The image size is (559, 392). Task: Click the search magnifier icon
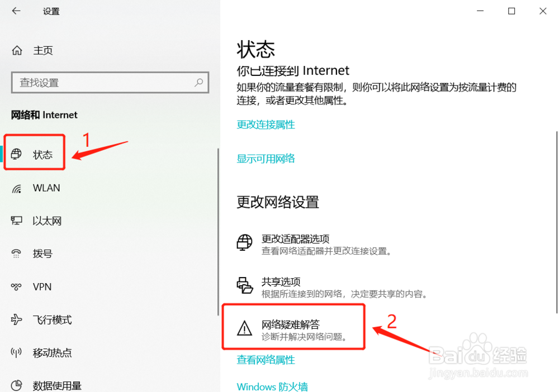pos(198,83)
